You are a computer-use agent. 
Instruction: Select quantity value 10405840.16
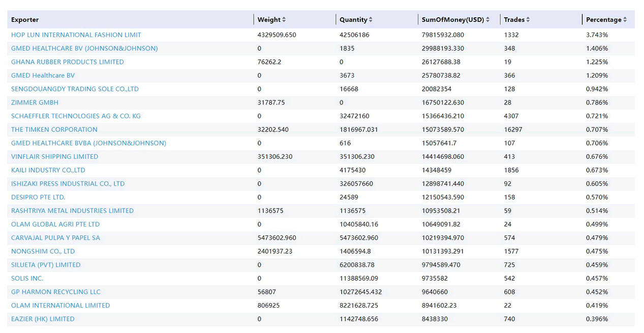[x=359, y=224]
